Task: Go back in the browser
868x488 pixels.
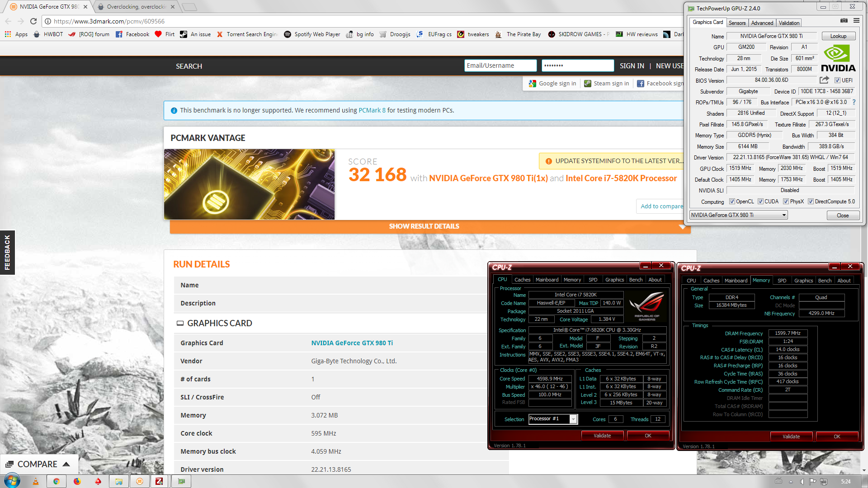Action: 8,21
